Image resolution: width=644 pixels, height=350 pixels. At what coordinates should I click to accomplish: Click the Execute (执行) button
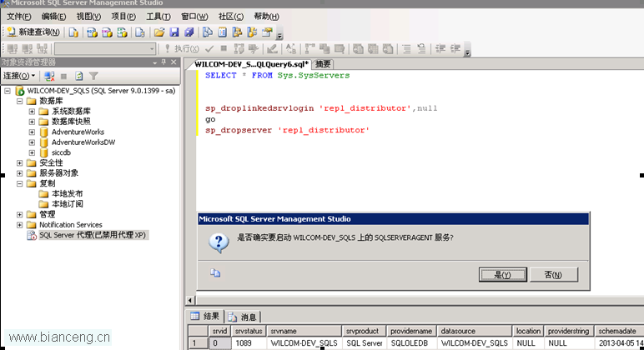point(182,49)
